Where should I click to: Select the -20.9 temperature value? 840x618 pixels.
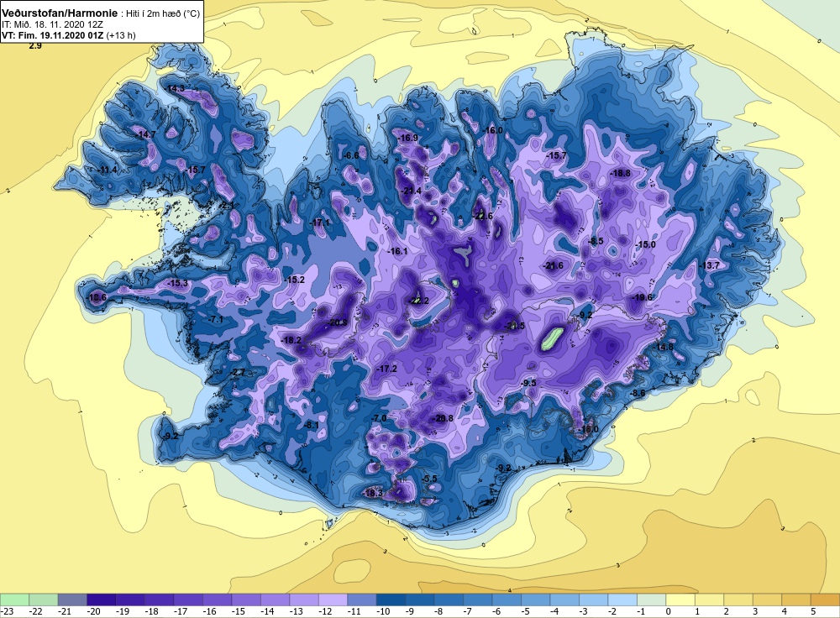[x=338, y=323]
